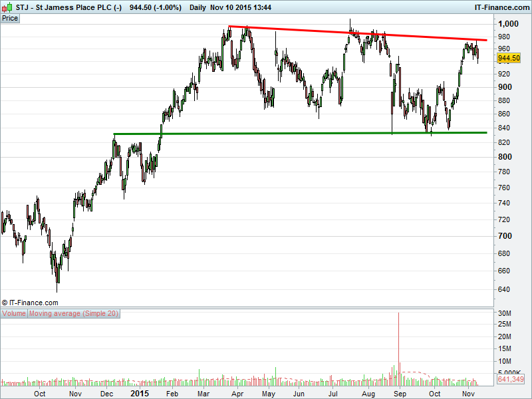The height and width of the screenshot is (399, 532).
Task: Select the red descending resistance trendline
Action: click(x=359, y=33)
